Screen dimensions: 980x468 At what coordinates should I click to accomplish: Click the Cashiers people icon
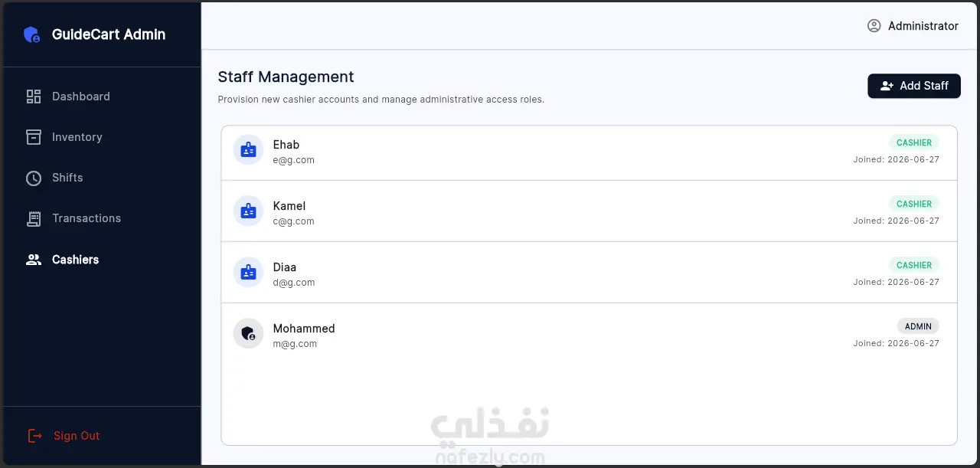coord(34,260)
